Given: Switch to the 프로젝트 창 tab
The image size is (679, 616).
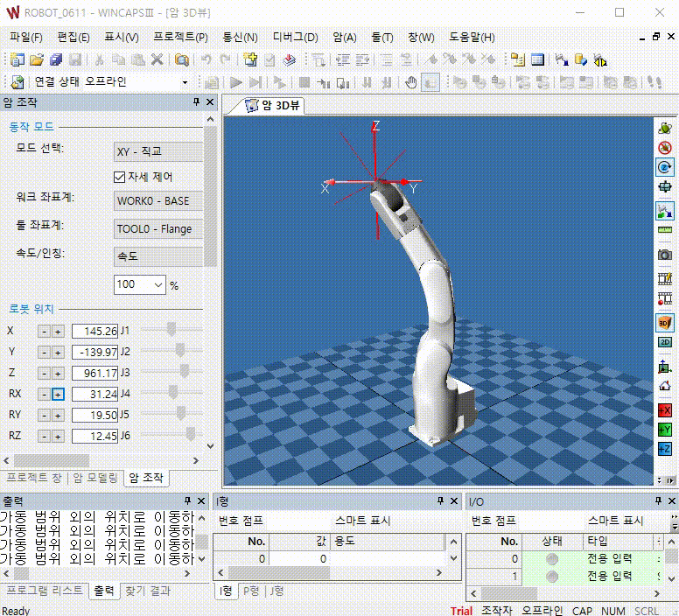Looking at the screenshot, I should [34, 478].
